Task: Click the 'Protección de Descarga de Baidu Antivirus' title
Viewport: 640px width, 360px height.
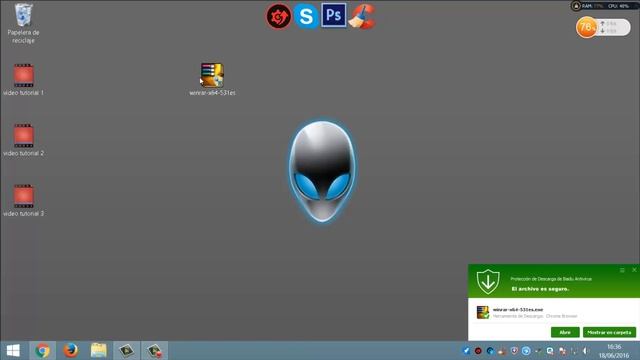Action: point(551,279)
